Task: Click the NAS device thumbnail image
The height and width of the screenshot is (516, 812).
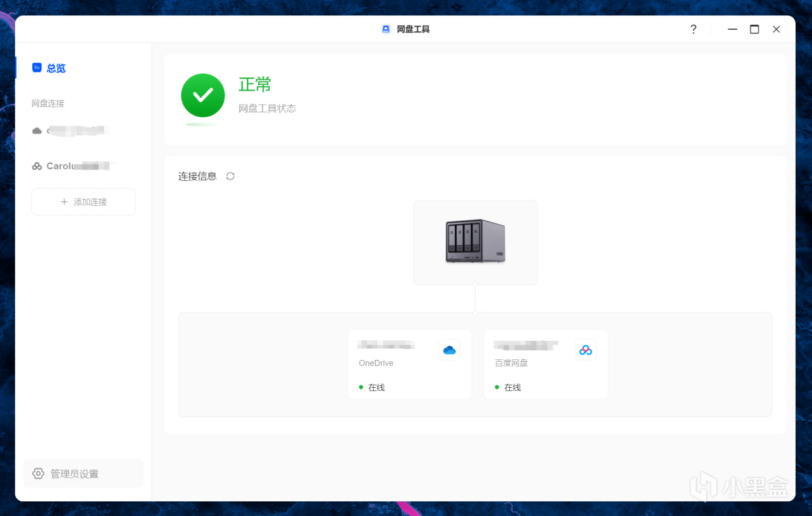Action: (475, 241)
